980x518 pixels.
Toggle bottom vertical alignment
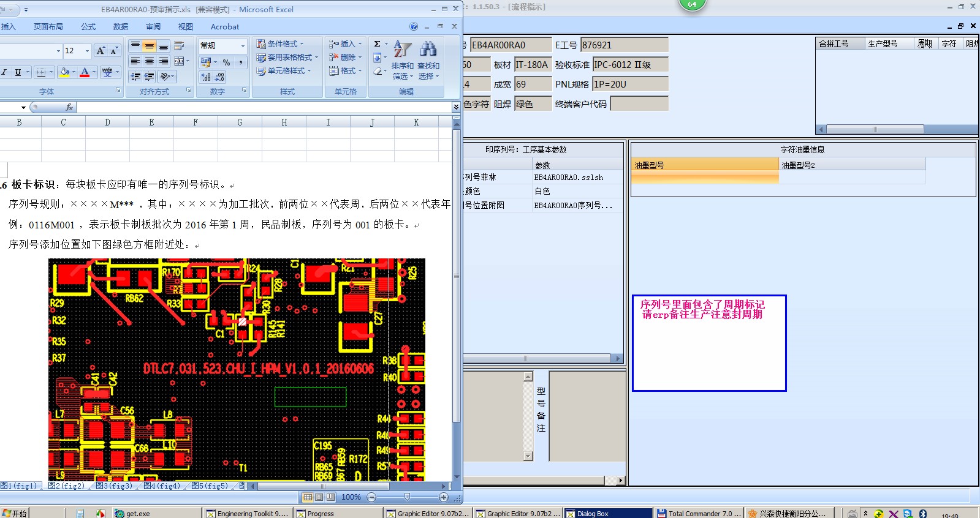[x=164, y=46]
